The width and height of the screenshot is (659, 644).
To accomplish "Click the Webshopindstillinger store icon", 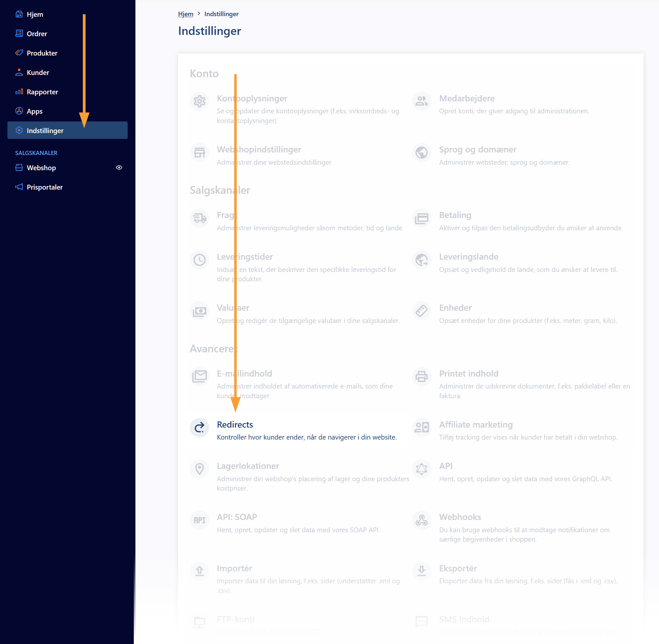I will point(199,152).
